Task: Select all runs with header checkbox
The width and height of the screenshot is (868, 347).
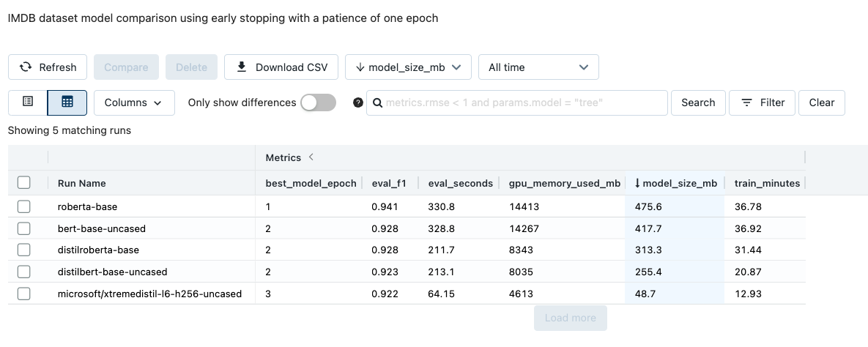Action: (23, 182)
